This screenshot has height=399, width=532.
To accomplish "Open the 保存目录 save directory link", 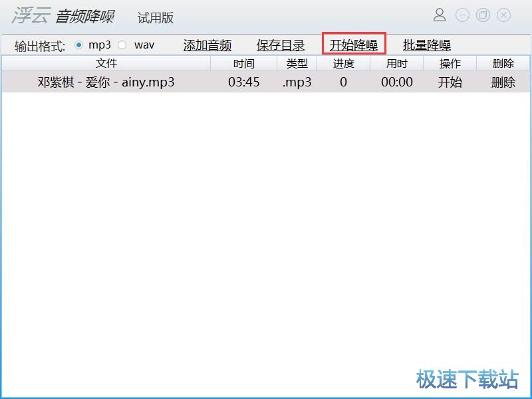I will click(x=281, y=45).
